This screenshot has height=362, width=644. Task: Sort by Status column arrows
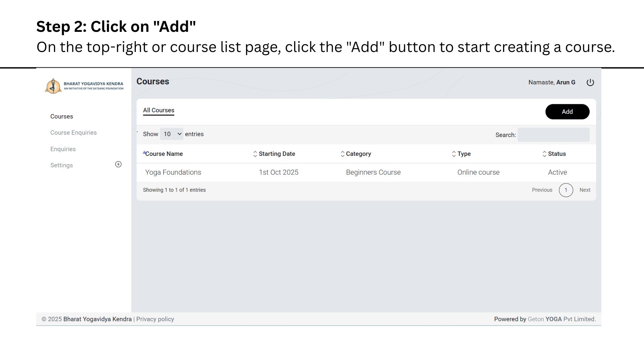(x=544, y=154)
